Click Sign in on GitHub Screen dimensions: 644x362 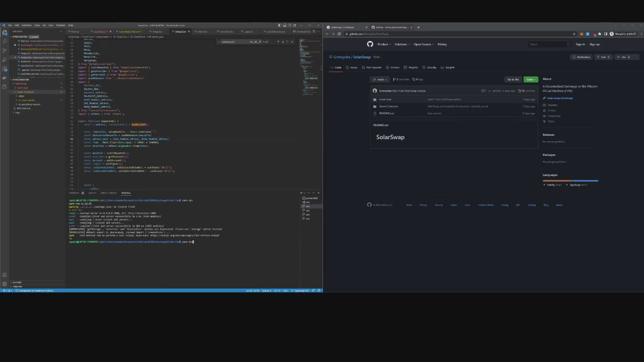[580, 44]
